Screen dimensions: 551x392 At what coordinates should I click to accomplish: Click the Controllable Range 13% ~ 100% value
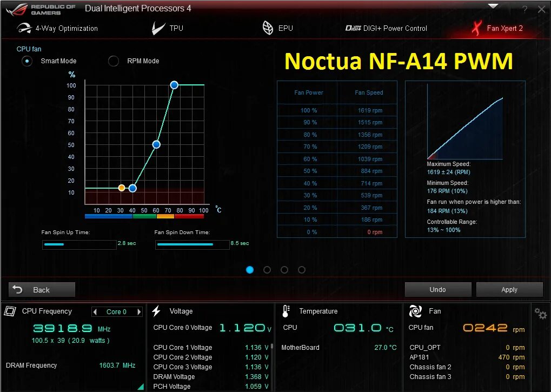click(x=443, y=230)
